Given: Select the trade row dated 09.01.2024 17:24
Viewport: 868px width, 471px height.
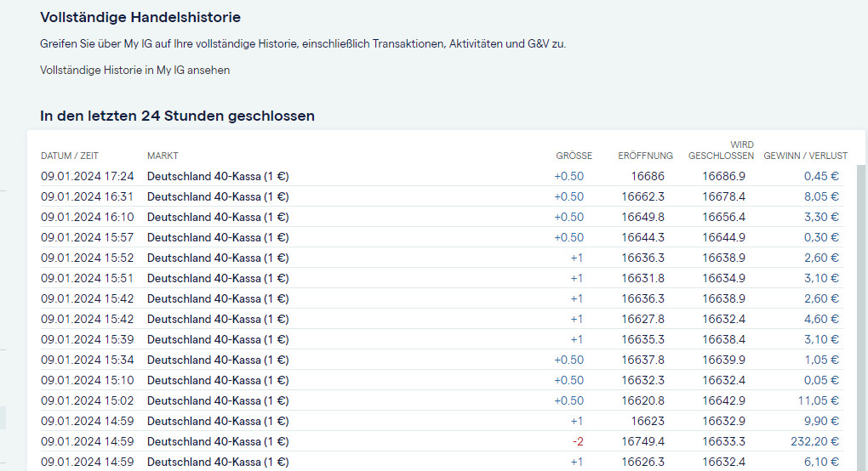Looking at the screenshot, I should coord(88,177).
